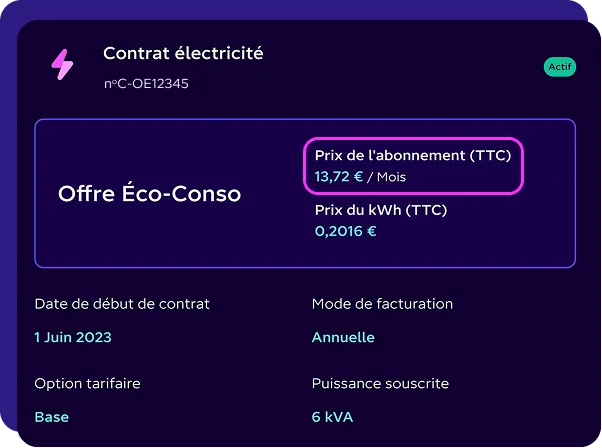Click the Option tarifaire label

tap(87, 384)
